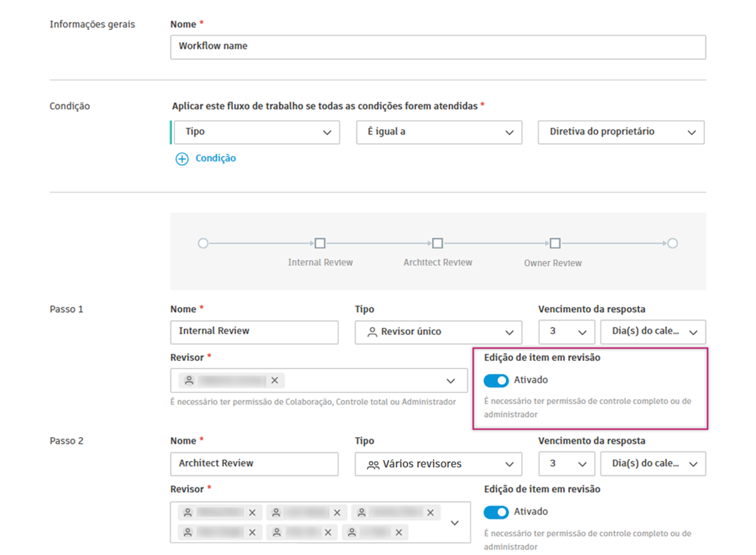This screenshot has width=756, height=555.
Task: Click the Owner Review step node
Action: coord(555,243)
